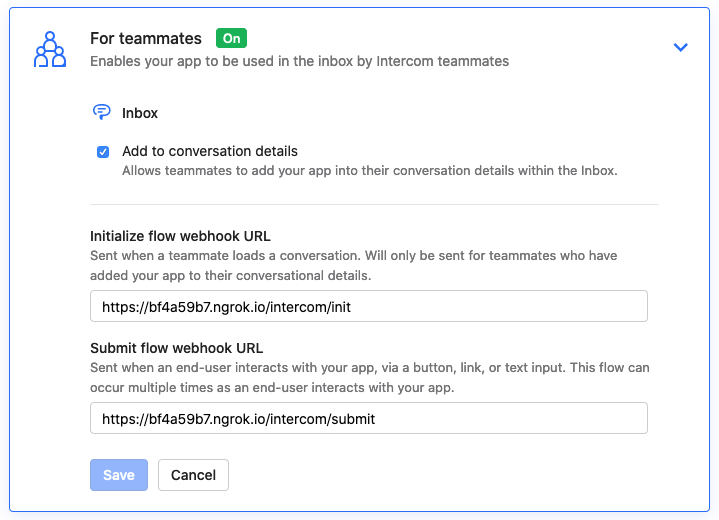Uncheck Add to conversation details checkbox

tap(103, 152)
